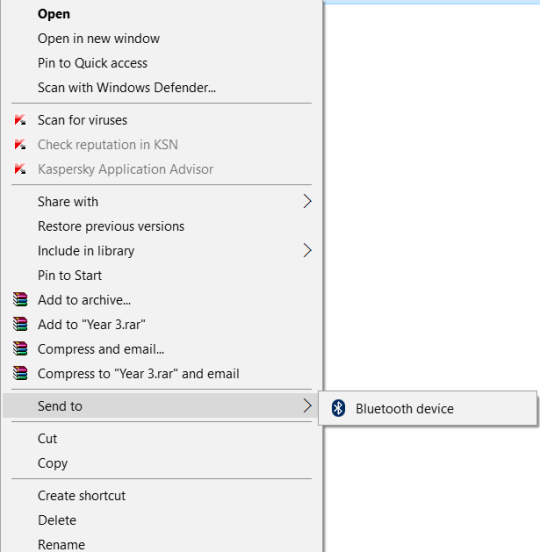
Task: Expand the Send to submenu arrow
Action: point(307,406)
